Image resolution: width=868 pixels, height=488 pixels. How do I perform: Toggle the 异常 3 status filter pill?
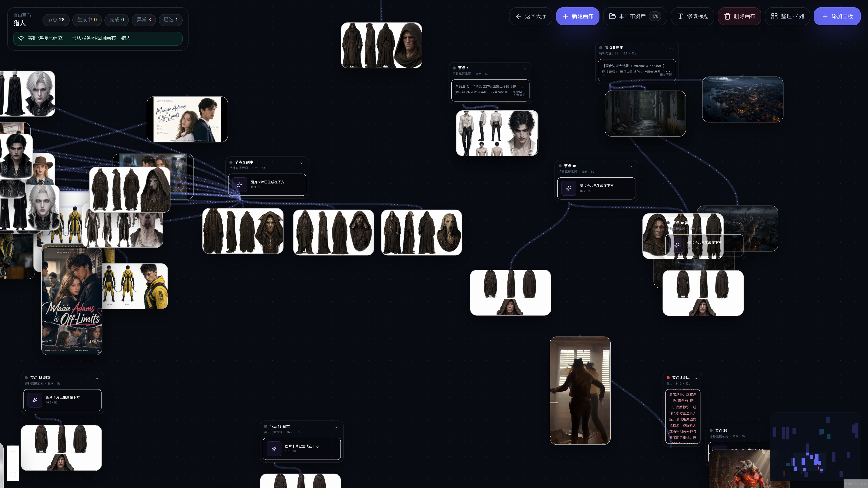144,19
